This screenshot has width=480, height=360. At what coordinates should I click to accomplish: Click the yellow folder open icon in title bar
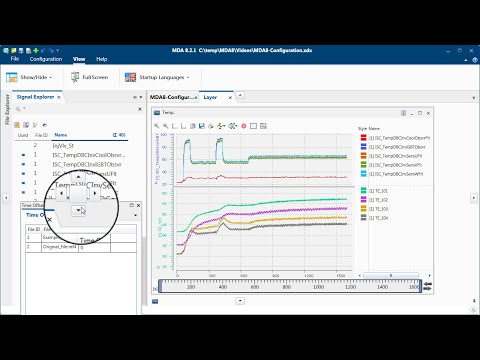click(x=14, y=51)
